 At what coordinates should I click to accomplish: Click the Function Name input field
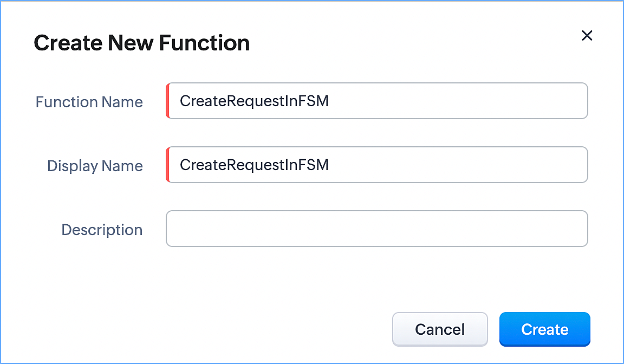pyautogui.click(x=377, y=101)
